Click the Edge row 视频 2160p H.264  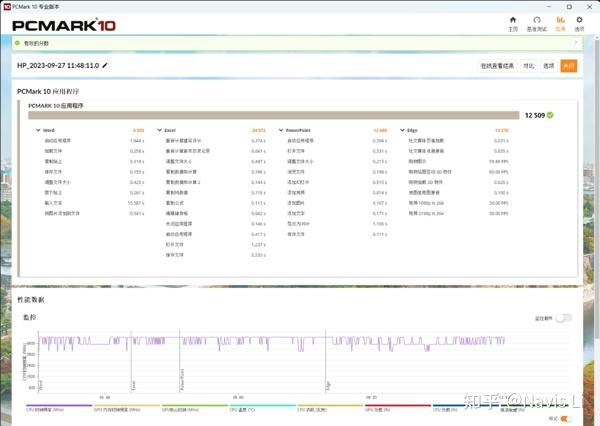tap(426, 213)
